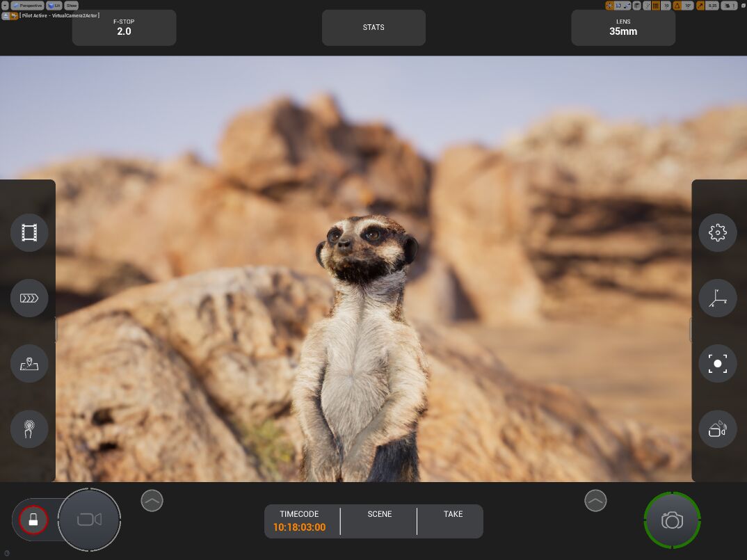The width and height of the screenshot is (747, 560).
Task: Open the Show menu
Action: coord(72,6)
